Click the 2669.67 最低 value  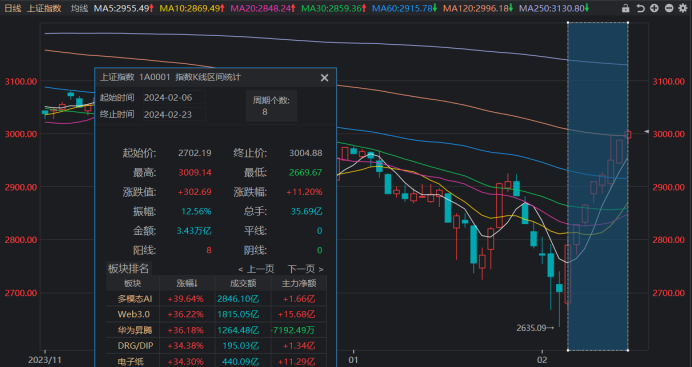pyautogui.click(x=305, y=172)
